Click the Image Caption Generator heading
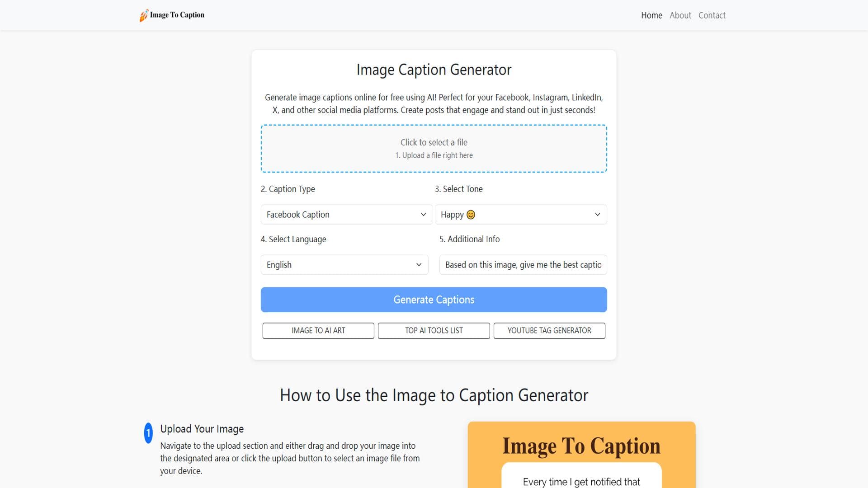This screenshot has width=868, height=488. 434,70
